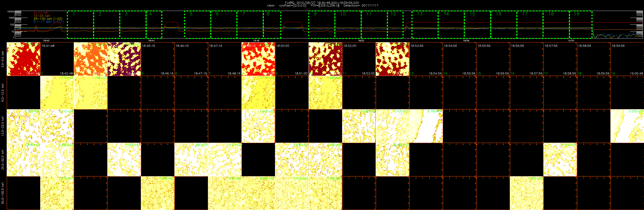Choose the 25-50 keV image labeled 1.64E+03
The width and height of the screenshot is (644, 210).
[292, 160]
